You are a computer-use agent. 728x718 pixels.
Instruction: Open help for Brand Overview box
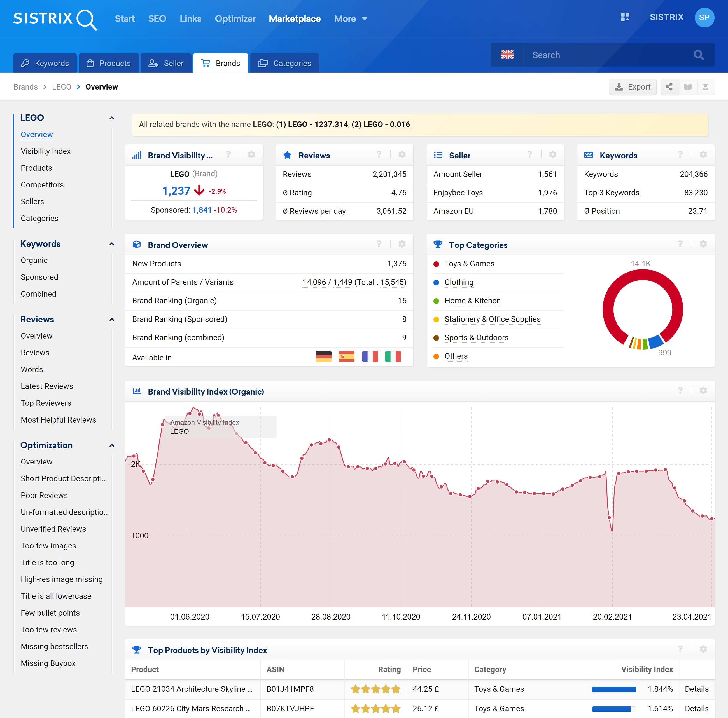(x=379, y=244)
